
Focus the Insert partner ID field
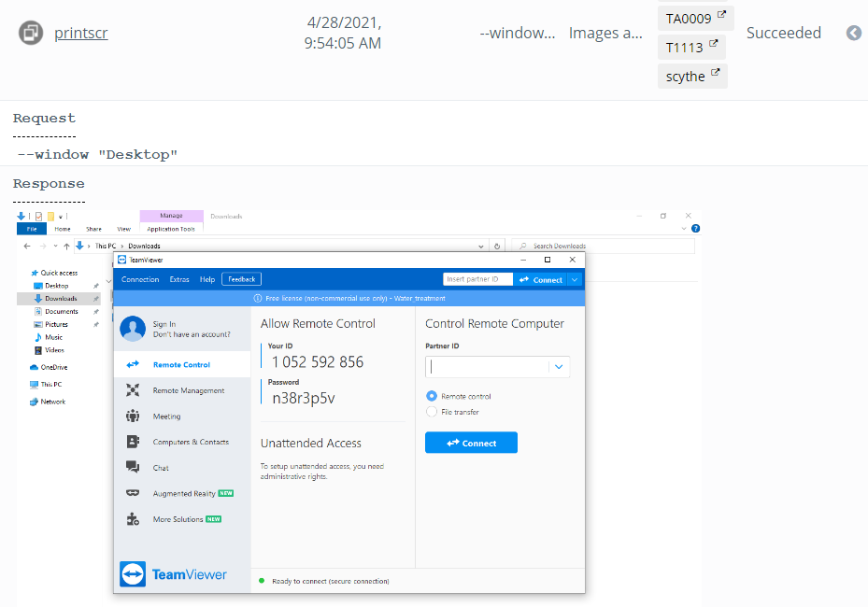pyautogui.click(x=477, y=279)
